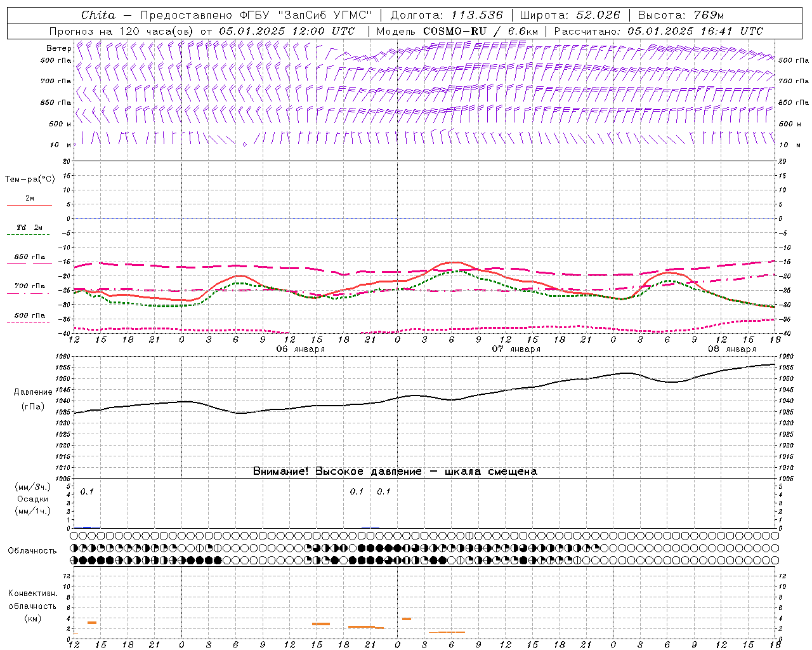Click the "2м" temperature legend entry

(30, 198)
